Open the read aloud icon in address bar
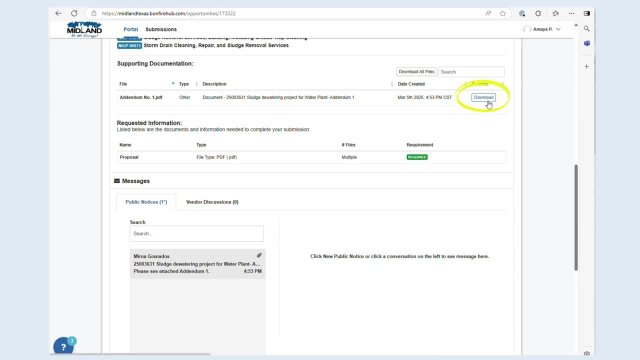 pyautogui.click(x=488, y=13)
